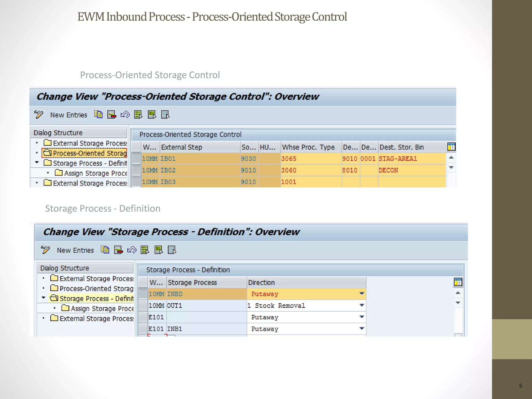The width and height of the screenshot is (532, 399).
Task: Click Whse Proc. Type column header
Action: pos(311,147)
